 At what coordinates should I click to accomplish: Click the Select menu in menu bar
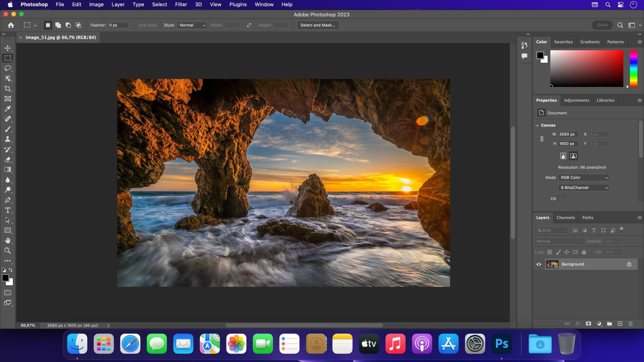point(159,4)
